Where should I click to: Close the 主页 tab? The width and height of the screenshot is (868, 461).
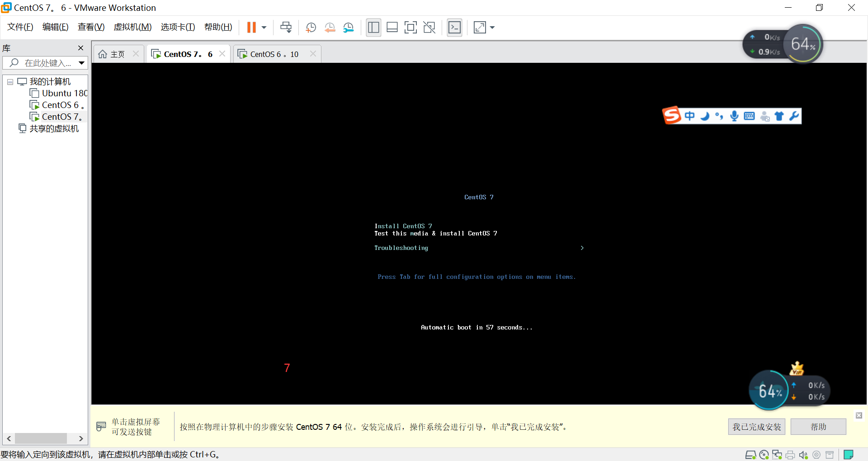pyautogui.click(x=136, y=54)
